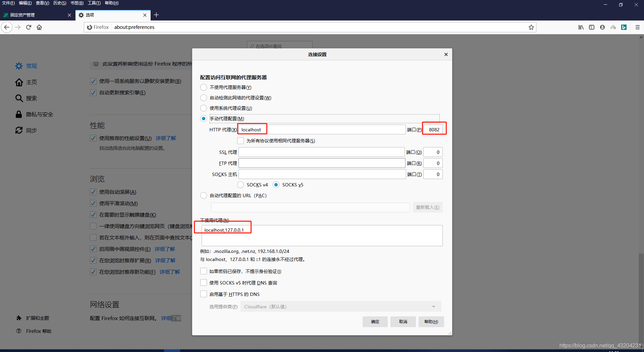Open the 书签 menu
Viewport: 644px width, 352px height.
tap(77, 3)
